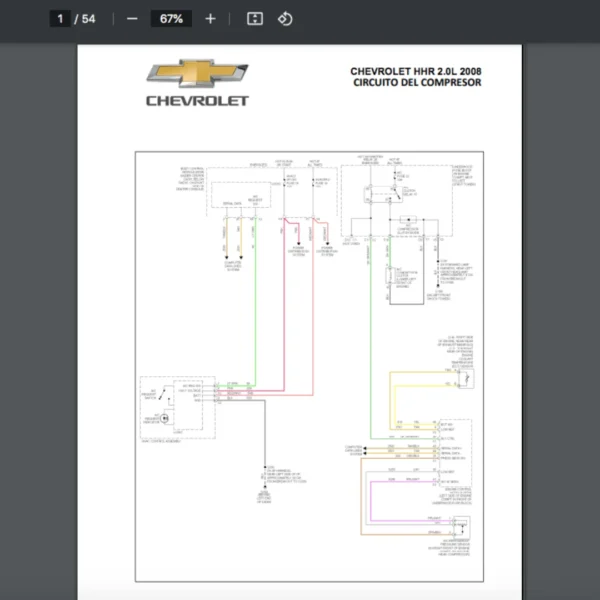Click the CHEVROLET wordmark under the logo
The width and height of the screenshot is (600, 600).
click(197, 101)
